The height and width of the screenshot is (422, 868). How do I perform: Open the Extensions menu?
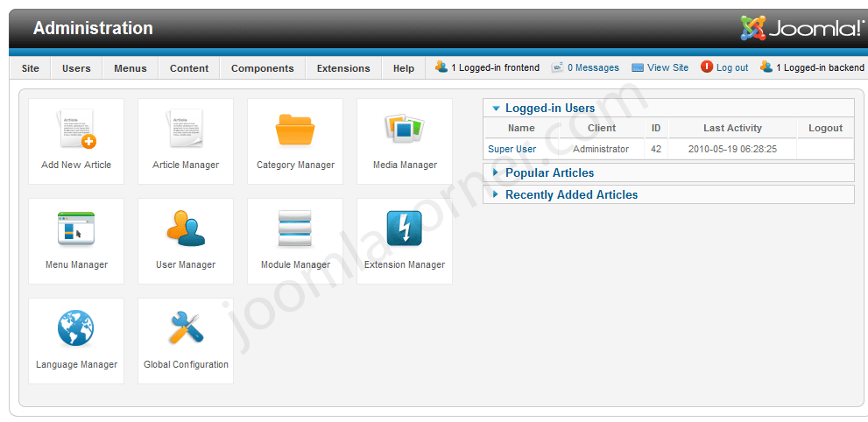click(x=343, y=68)
